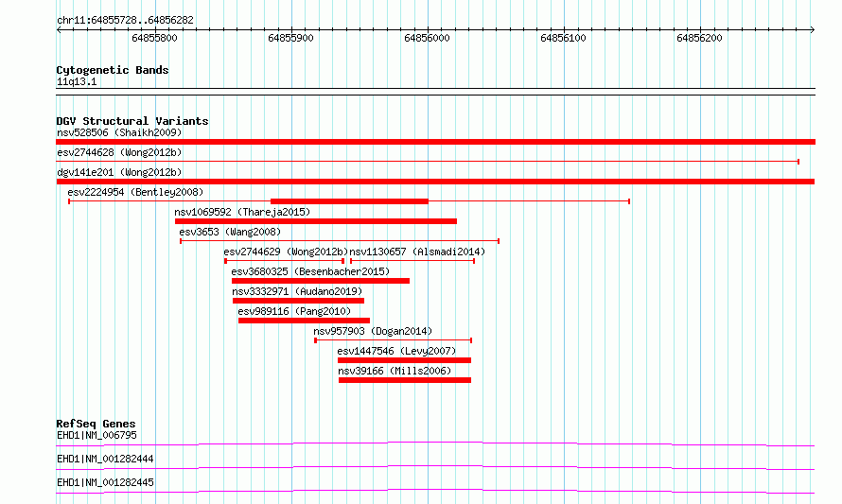Click the thick red bar under nsv528506

435,142
